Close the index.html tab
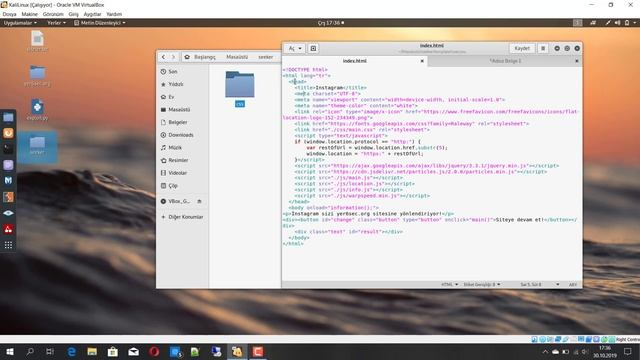Screen dimensions: 640x360 pyautogui.click(x=422, y=61)
